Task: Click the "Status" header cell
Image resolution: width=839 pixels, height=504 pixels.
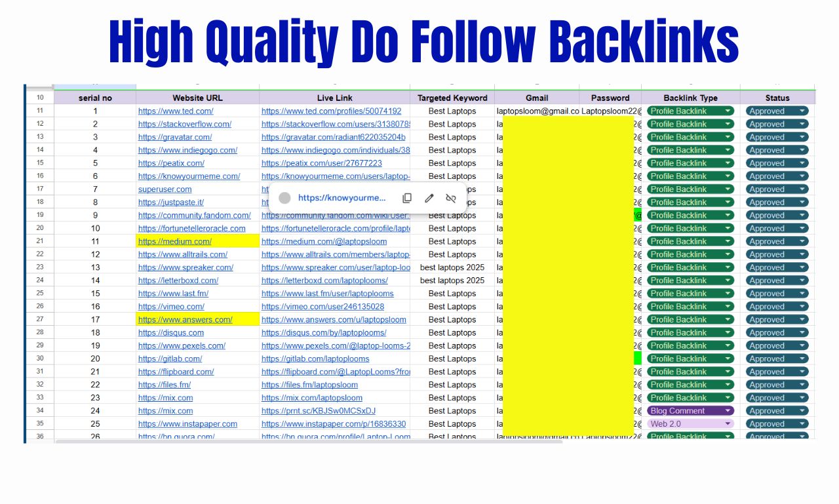Action: click(x=777, y=98)
